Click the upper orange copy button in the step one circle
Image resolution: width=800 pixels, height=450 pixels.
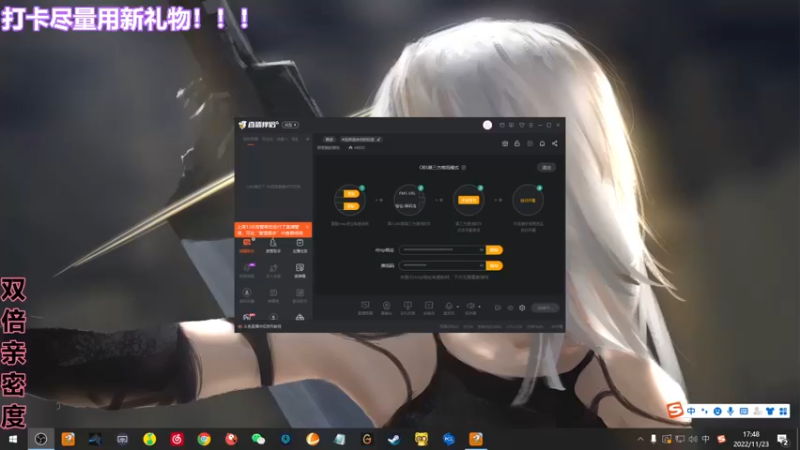[351, 194]
